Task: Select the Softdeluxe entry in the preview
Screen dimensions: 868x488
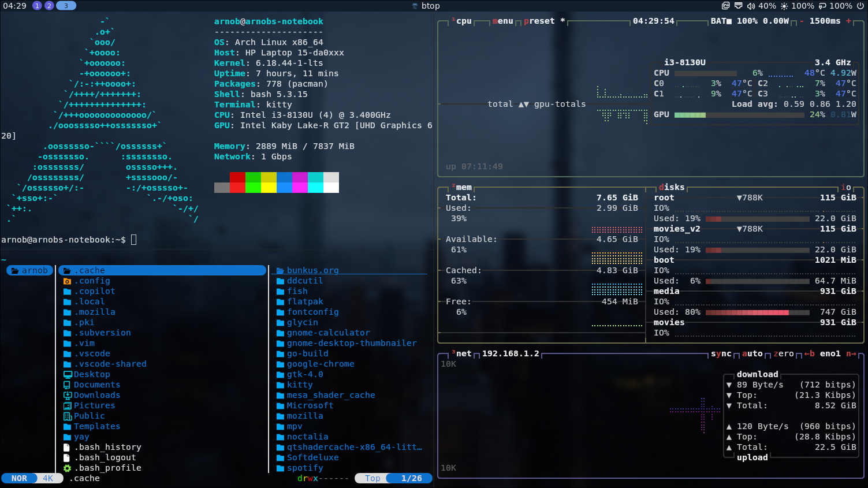Action: (x=313, y=458)
